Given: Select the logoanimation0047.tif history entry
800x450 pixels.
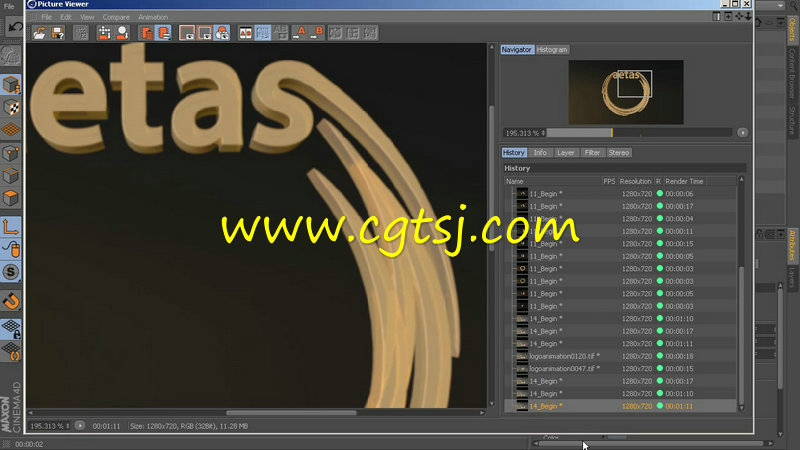Looking at the screenshot, I should point(620,368).
